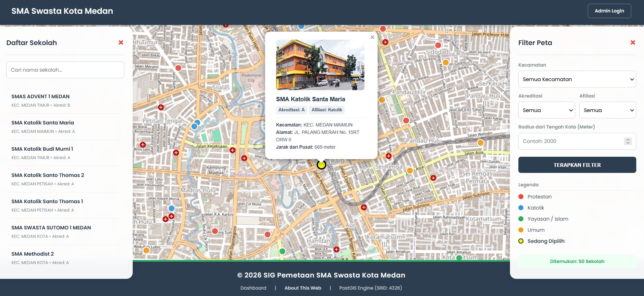Click the TERAPKAN FILTER button

click(577, 165)
